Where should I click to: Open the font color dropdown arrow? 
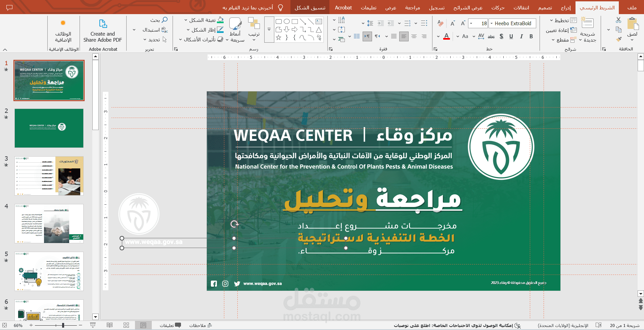tap(438, 36)
